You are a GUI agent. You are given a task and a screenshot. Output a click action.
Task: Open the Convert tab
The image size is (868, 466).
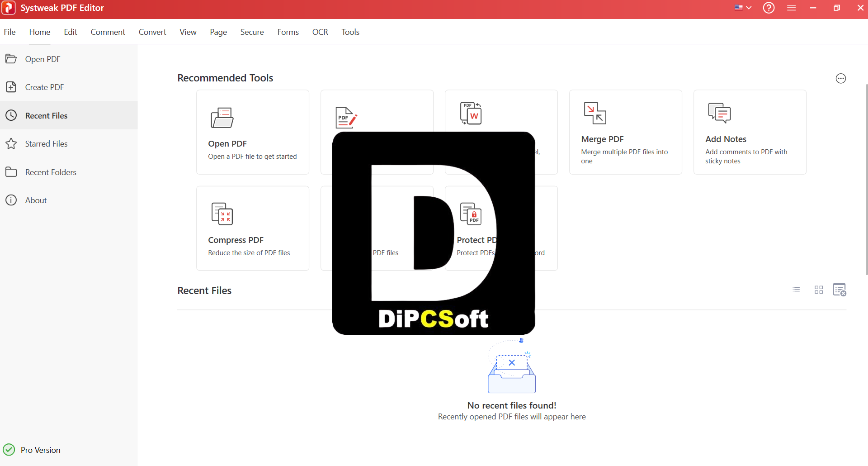[152, 32]
